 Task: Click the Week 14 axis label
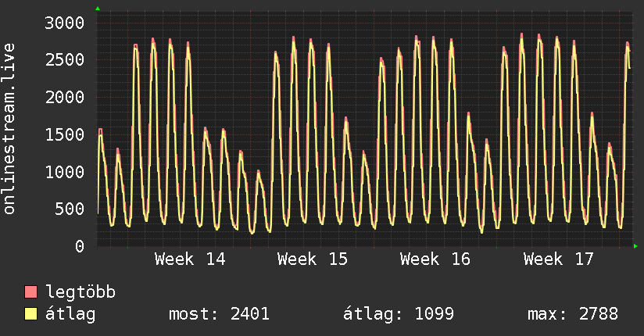click(x=190, y=259)
